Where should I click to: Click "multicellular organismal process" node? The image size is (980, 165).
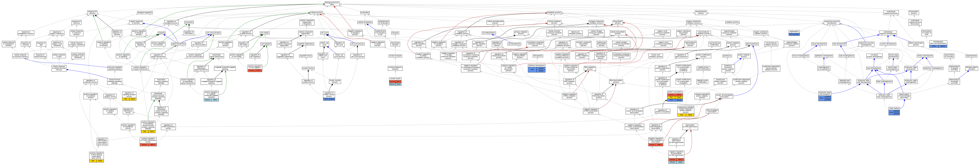891,13
